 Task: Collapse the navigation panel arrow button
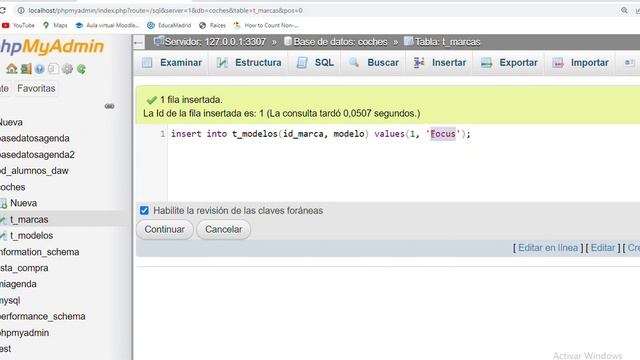(x=139, y=42)
